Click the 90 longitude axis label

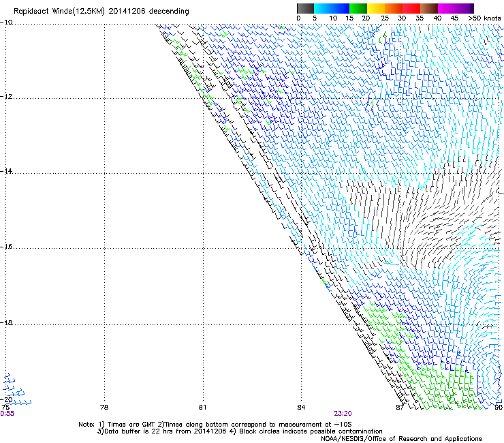pos(499,408)
